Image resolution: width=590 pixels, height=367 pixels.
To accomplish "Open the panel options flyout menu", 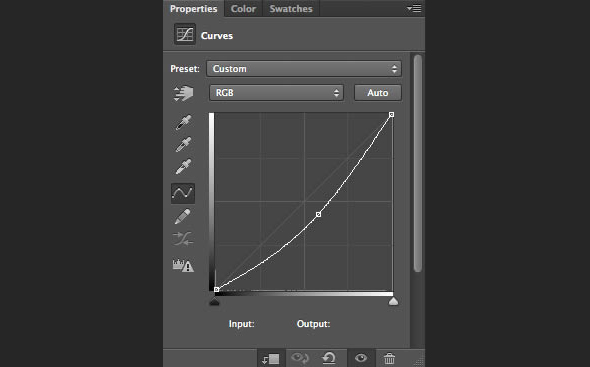I will [x=414, y=8].
